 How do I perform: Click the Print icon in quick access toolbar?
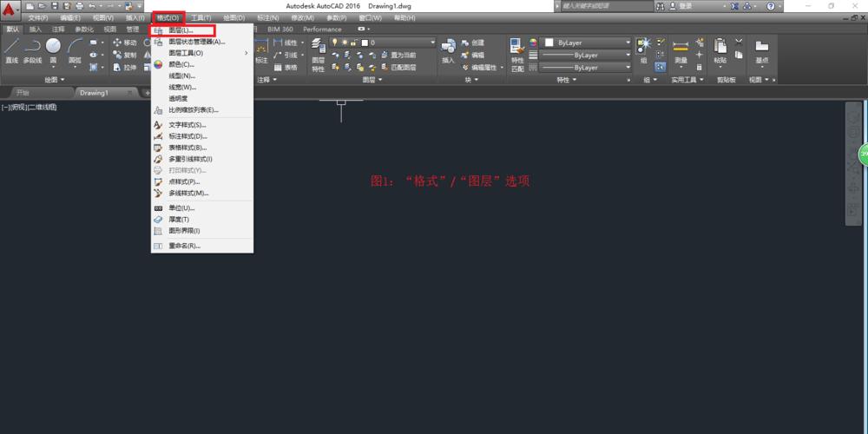click(79, 6)
